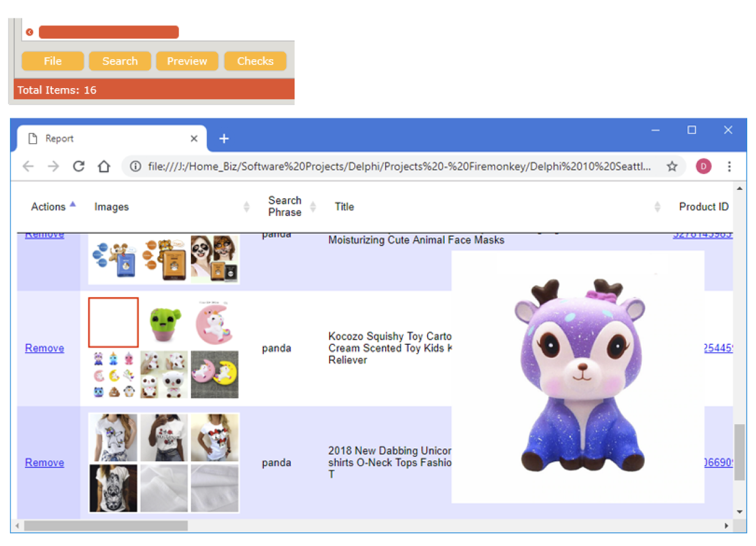
Task: Open the user profile avatar
Action: pyautogui.click(x=703, y=166)
